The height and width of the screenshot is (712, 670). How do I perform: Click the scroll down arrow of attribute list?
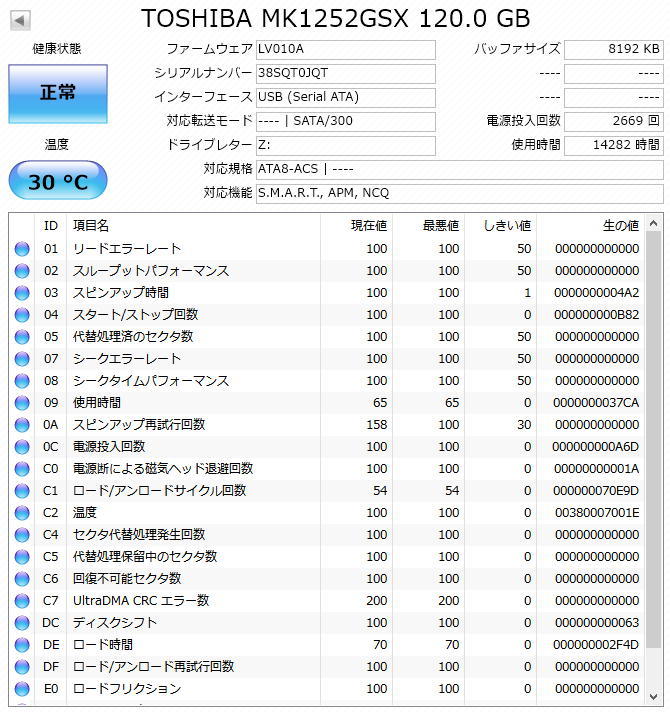coord(653,697)
